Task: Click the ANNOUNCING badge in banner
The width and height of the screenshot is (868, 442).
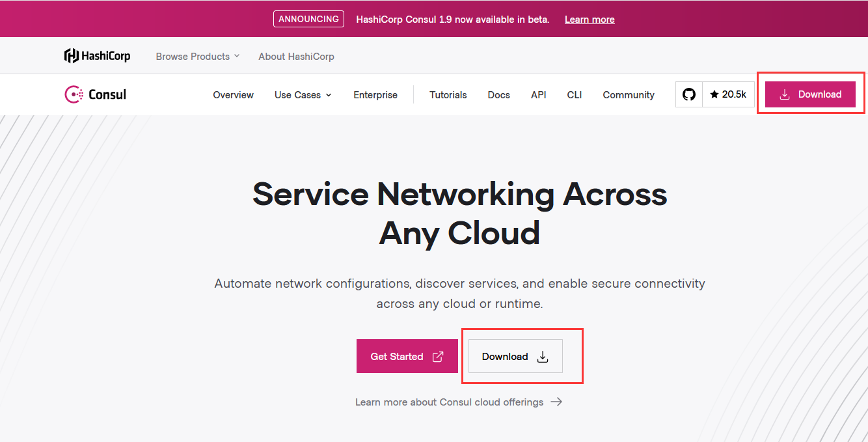Action: (308, 19)
